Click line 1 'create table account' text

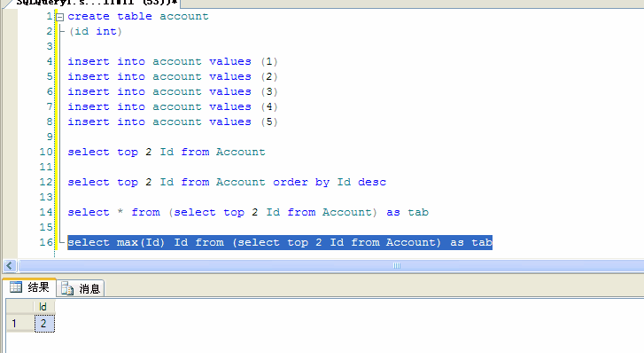[x=138, y=17]
